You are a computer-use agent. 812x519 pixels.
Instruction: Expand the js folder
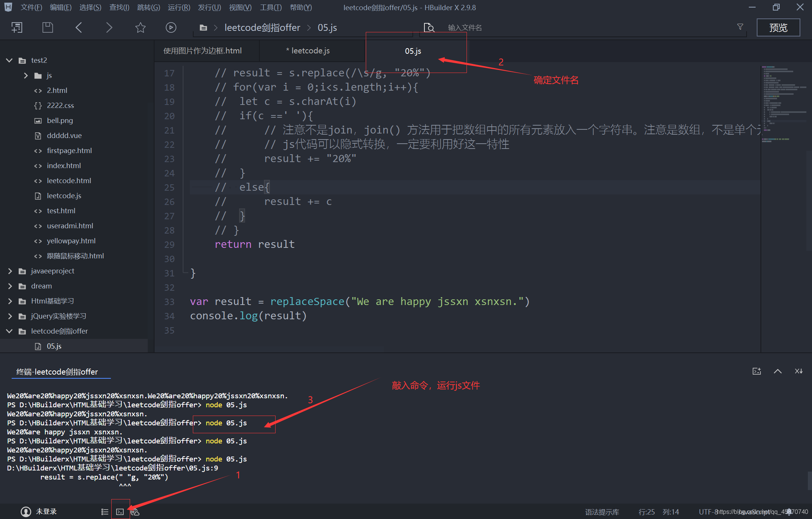tap(26, 76)
